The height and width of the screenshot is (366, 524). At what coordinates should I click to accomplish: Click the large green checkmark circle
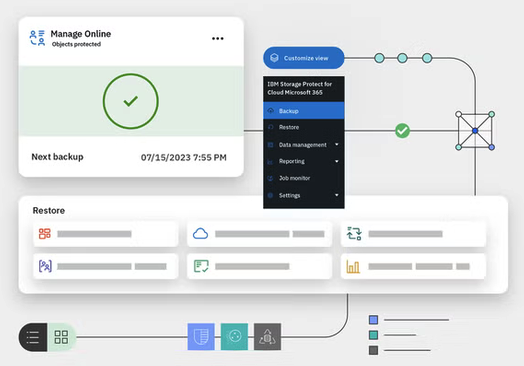coord(131,101)
